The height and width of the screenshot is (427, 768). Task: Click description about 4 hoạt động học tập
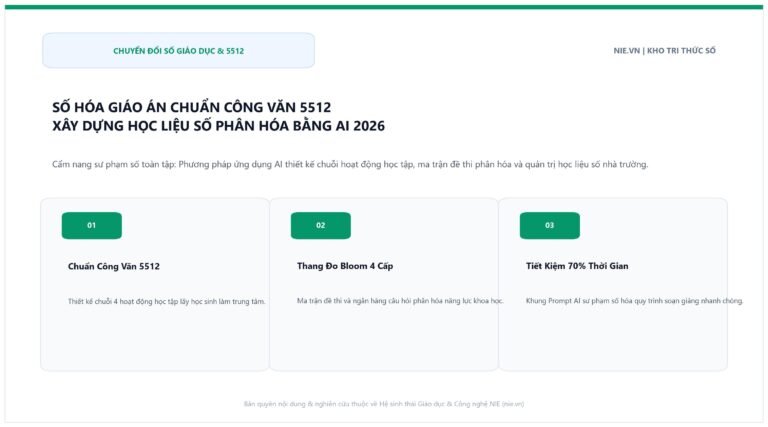(x=167, y=301)
